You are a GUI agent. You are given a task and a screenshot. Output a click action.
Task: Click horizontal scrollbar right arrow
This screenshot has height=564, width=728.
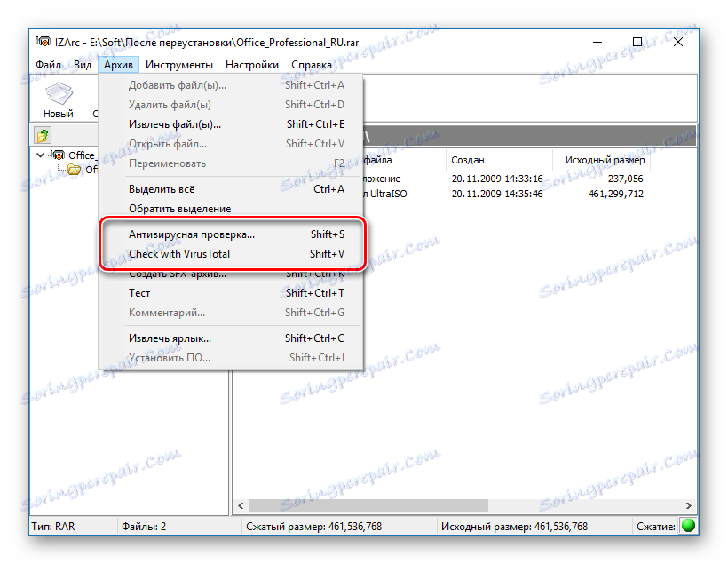689,505
